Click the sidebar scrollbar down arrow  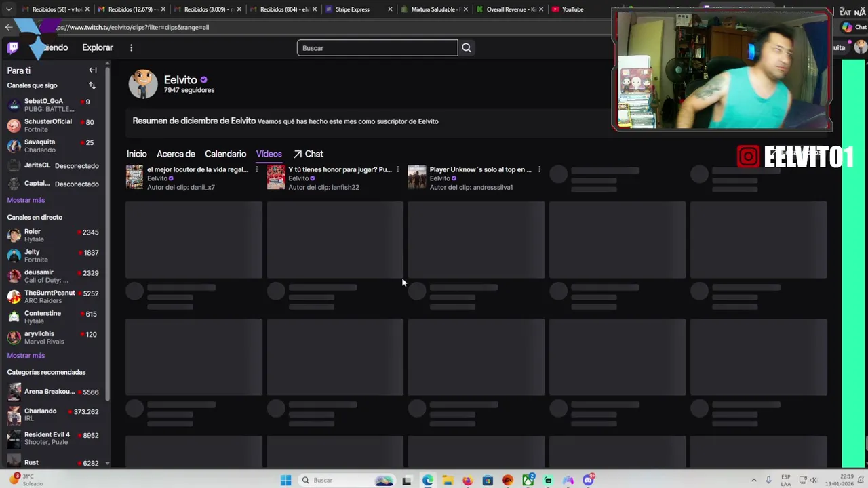[x=106, y=464]
